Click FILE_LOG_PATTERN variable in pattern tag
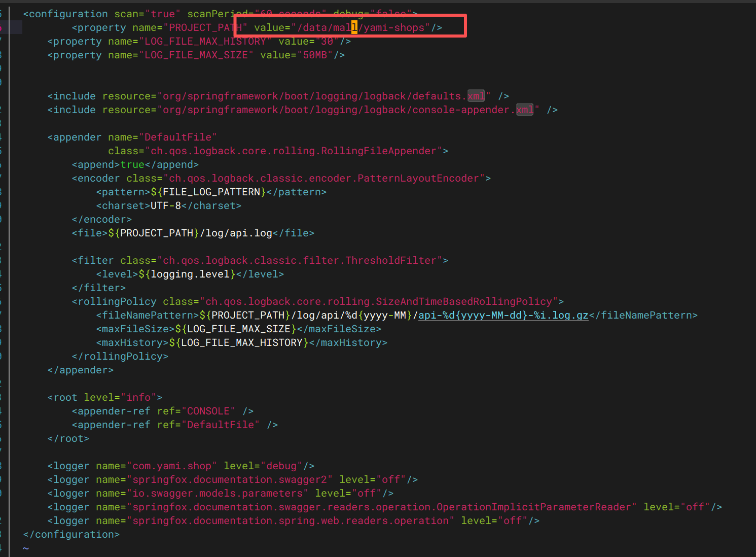756x557 pixels. pos(211,192)
